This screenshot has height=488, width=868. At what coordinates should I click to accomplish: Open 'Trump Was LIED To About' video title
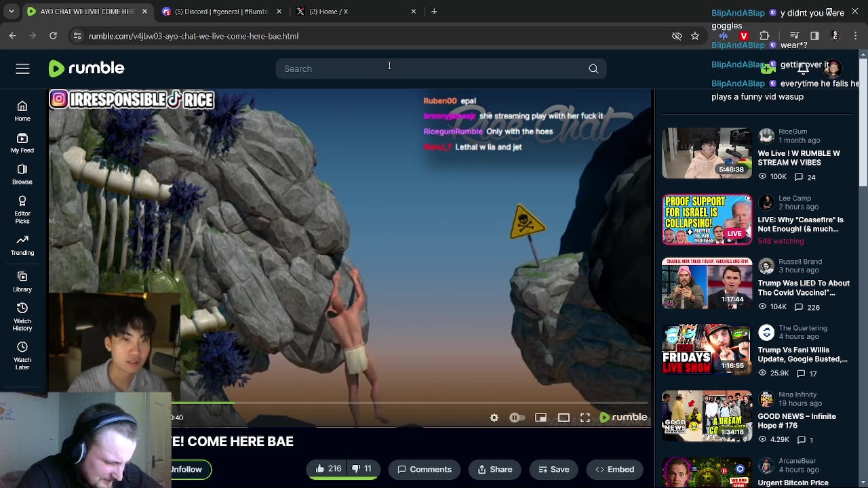tap(804, 287)
